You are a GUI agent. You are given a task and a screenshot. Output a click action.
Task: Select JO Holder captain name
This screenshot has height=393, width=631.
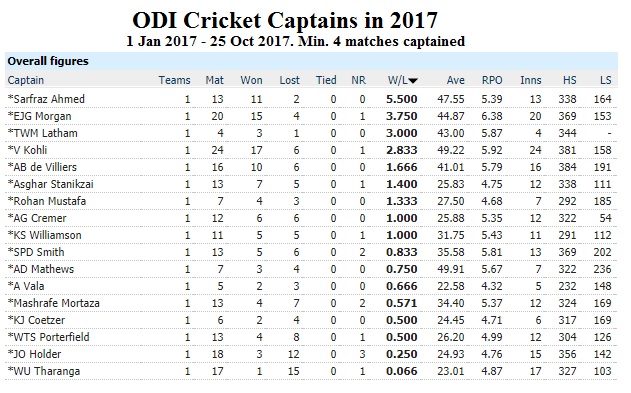point(35,354)
